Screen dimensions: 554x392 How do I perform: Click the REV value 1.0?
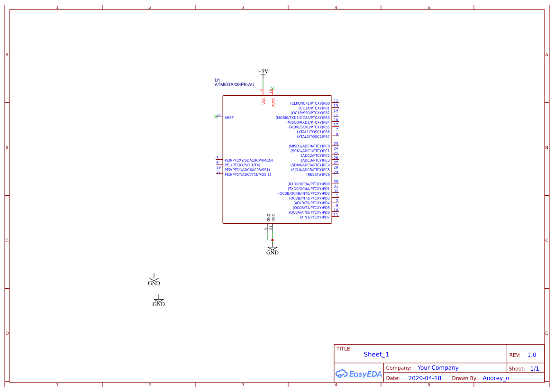532,355
